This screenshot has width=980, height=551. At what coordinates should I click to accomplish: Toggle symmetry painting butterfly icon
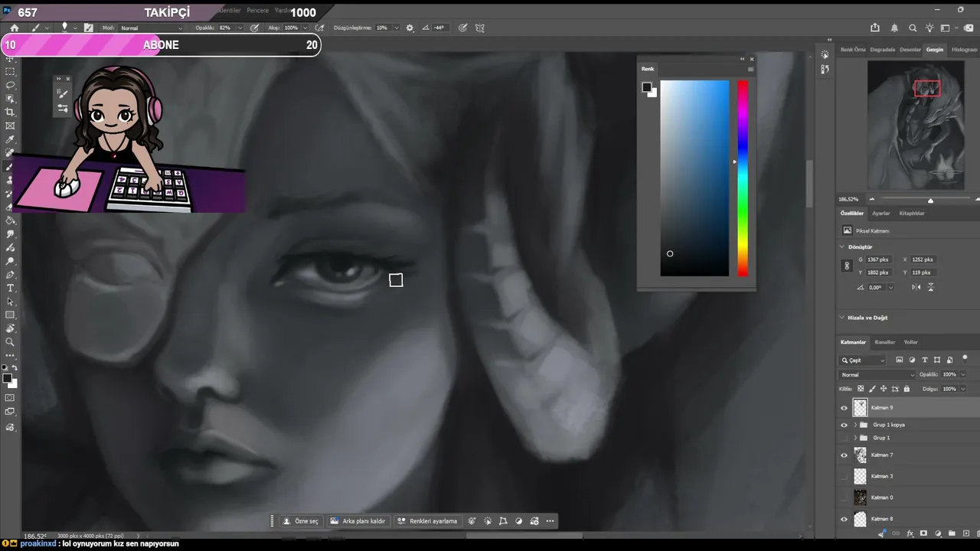tap(480, 28)
